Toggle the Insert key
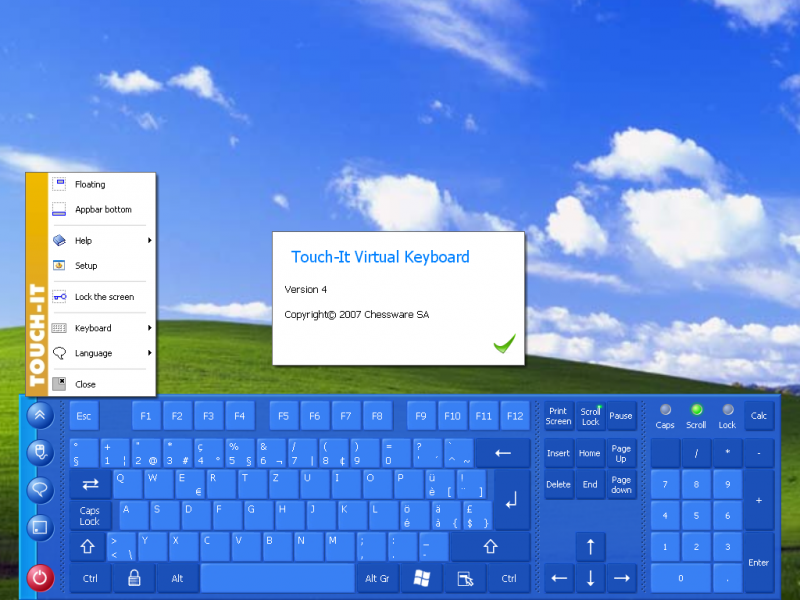Image resolution: width=800 pixels, height=600 pixels. pos(558,453)
